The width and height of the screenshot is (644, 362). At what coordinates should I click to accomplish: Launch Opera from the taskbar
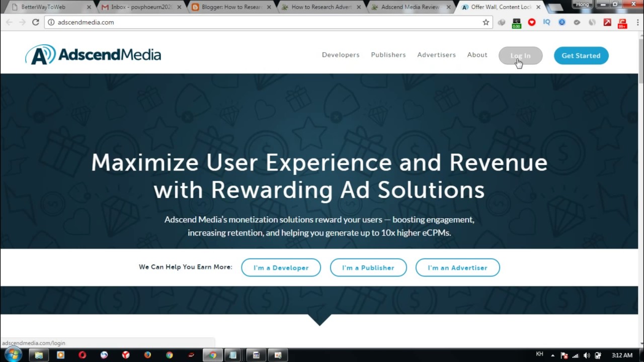coord(82,355)
